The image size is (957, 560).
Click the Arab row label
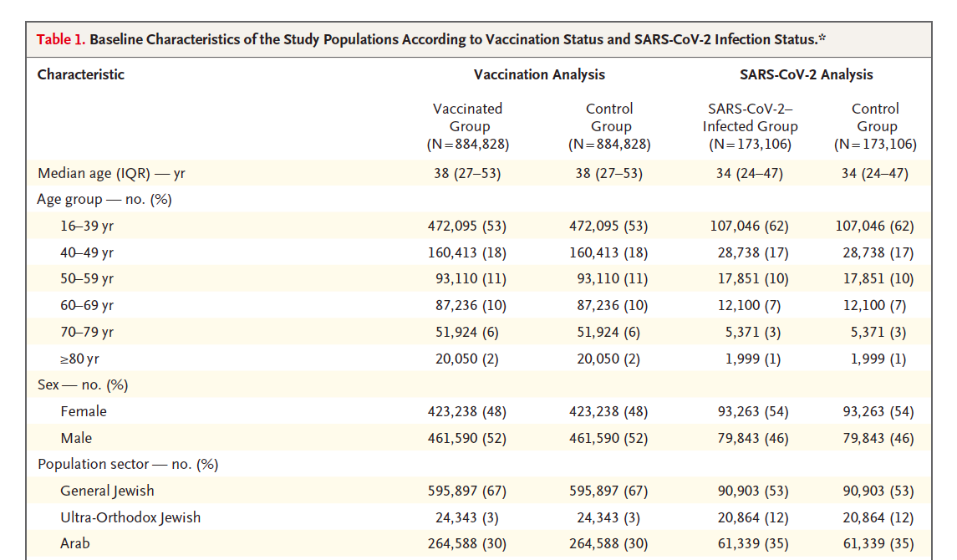pos(75,543)
